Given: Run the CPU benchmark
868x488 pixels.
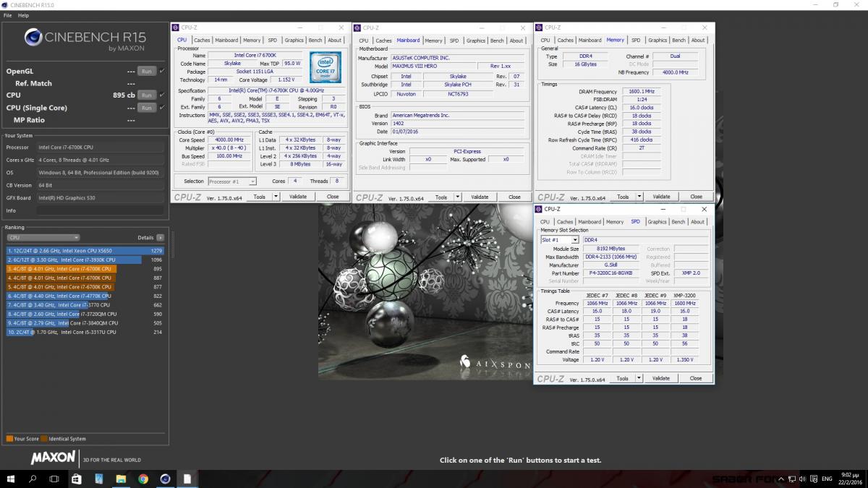Looking at the screenshot, I should [146, 95].
